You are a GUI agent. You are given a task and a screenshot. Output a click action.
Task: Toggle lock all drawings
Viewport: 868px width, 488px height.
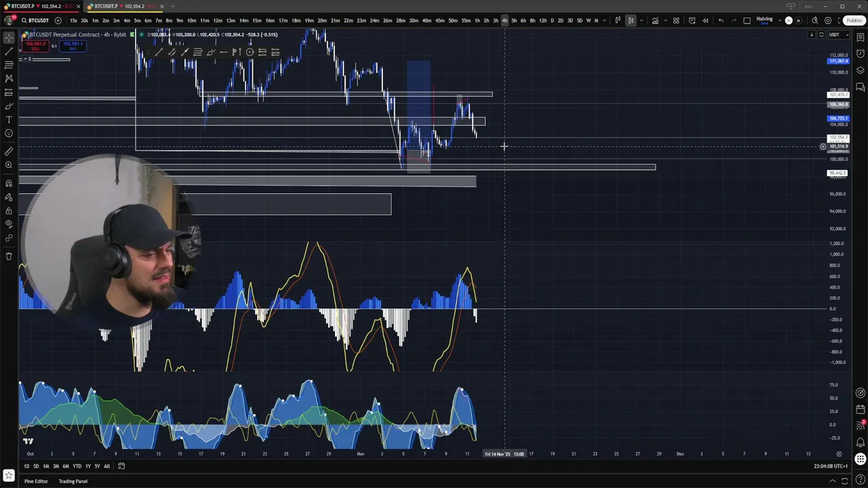9,211
